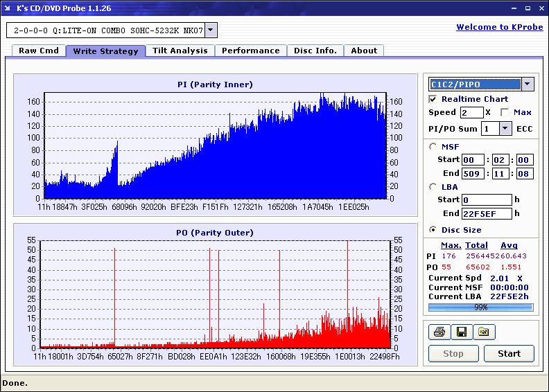549x392 pixels.
Task: Expand the C1C2/PIPO test type dropdown
Action: coord(528,84)
